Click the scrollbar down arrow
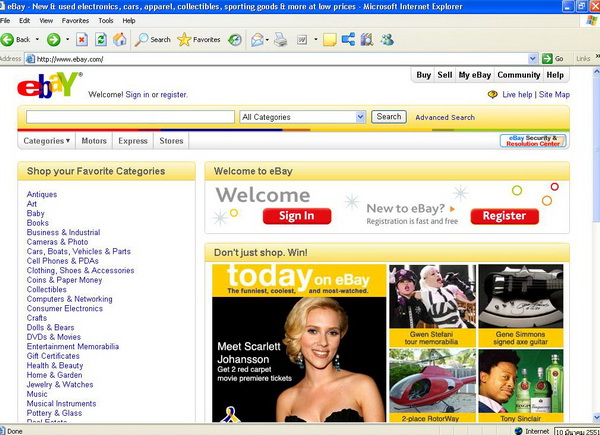 coord(596,417)
